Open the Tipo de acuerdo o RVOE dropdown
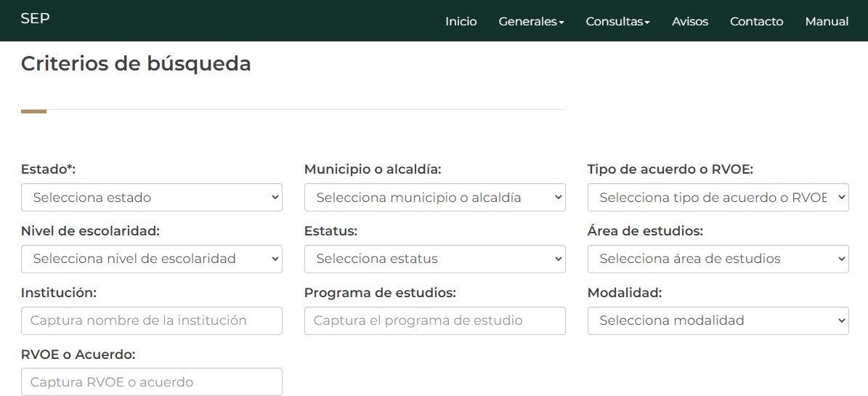The height and width of the screenshot is (396, 868). (718, 198)
